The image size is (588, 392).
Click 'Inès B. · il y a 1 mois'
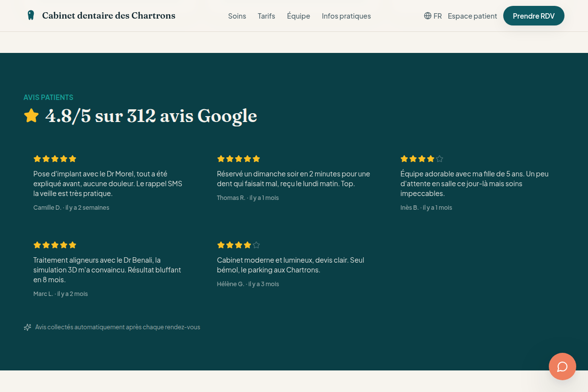pos(426,208)
